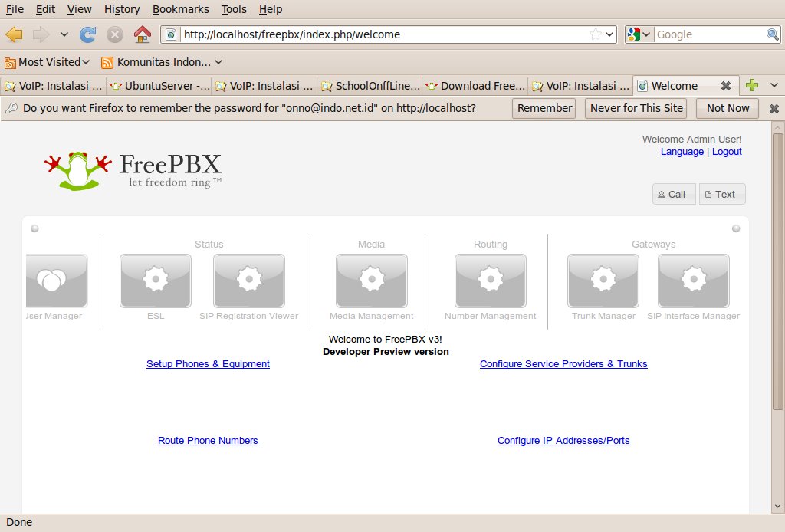Open the list all tabs dropdown
The image size is (785, 532).
[x=774, y=86]
